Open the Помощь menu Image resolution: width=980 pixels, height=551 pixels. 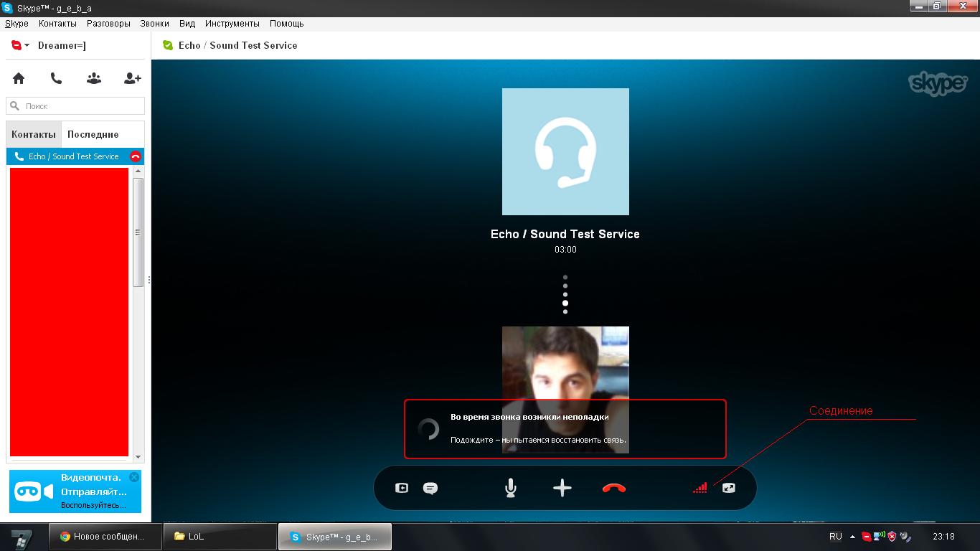click(287, 24)
